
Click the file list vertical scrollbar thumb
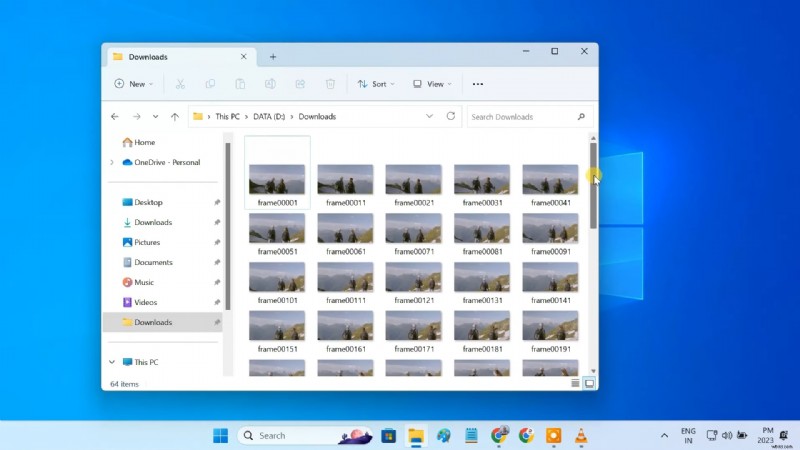[593, 186]
